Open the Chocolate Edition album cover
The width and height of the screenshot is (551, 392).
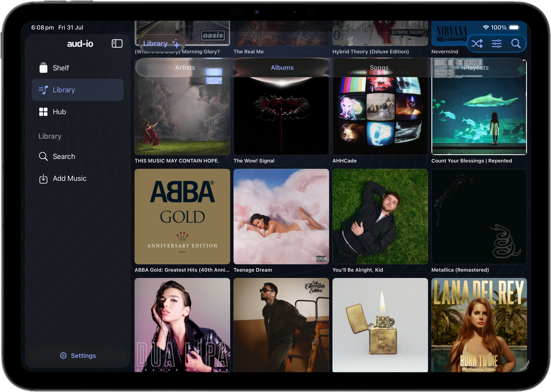point(281,325)
